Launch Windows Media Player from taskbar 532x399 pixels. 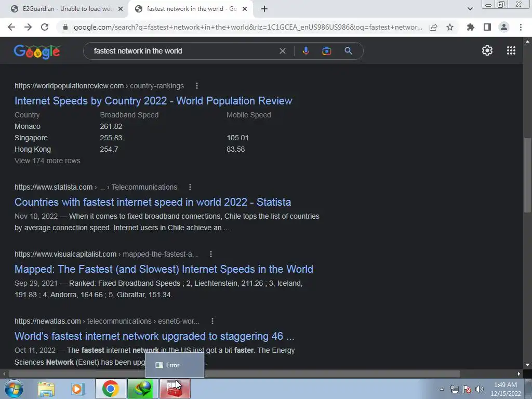[x=78, y=389]
